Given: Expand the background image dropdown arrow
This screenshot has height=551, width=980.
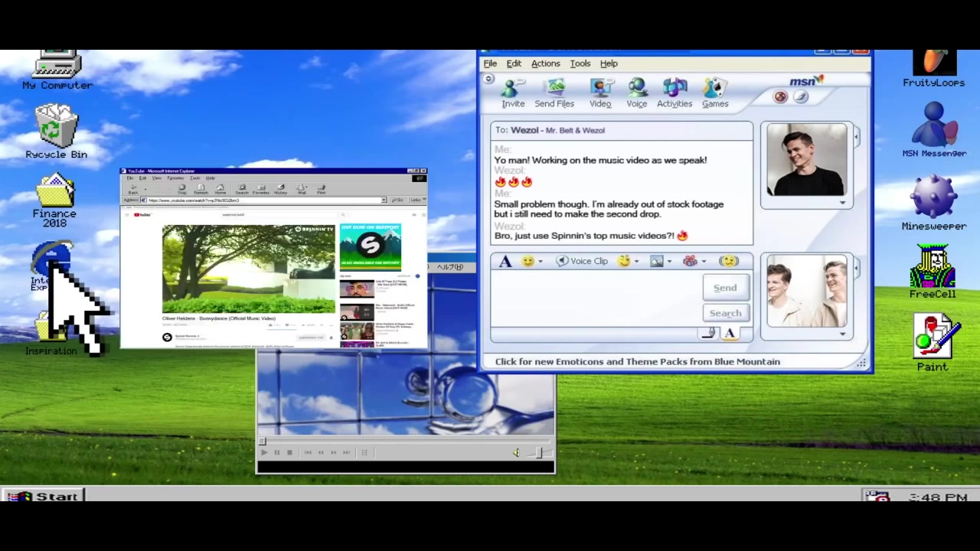Looking at the screenshot, I should point(669,262).
